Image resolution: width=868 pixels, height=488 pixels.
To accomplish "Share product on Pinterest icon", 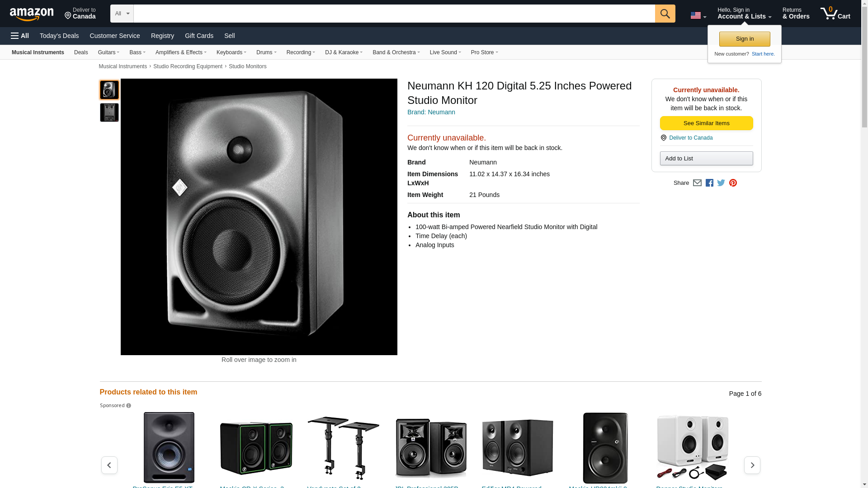I will click(733, 183).
